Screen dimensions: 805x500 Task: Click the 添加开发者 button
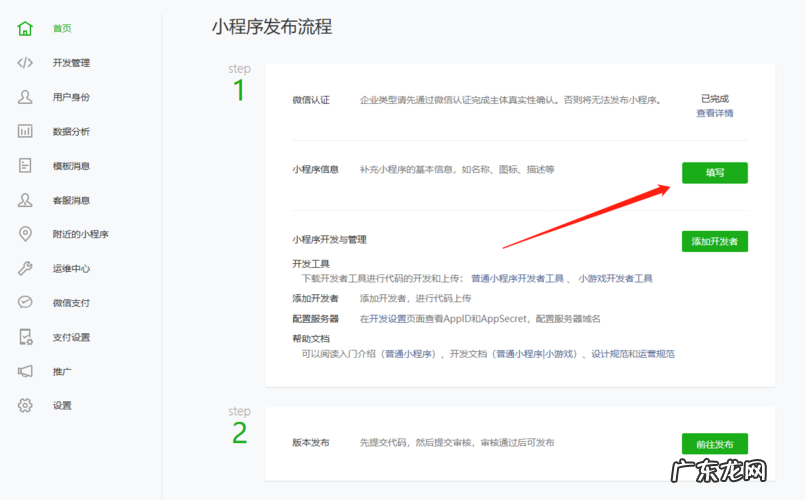point(714,241)
